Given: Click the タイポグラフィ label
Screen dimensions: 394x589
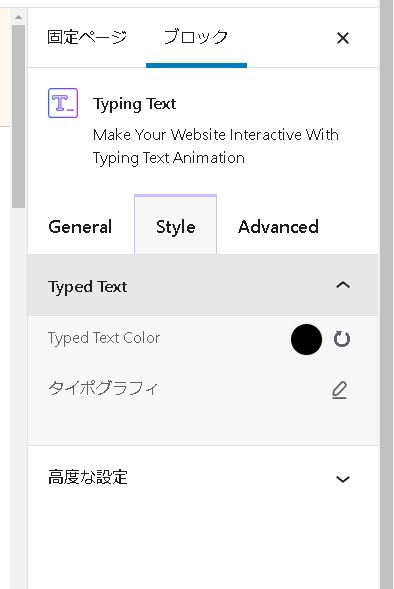Looking at the screenshot, I should (103, 388).
